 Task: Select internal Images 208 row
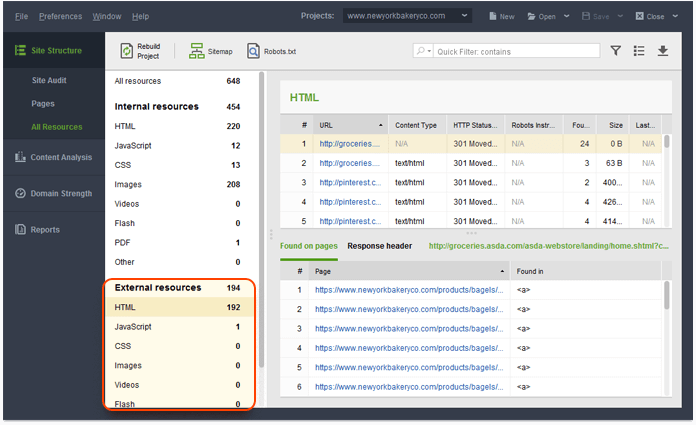click(178, 184)
